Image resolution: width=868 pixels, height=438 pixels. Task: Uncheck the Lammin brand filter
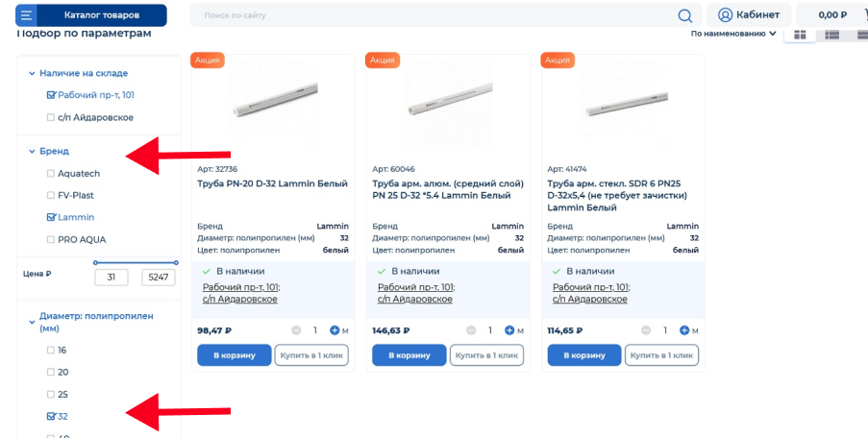click(51, 217)
